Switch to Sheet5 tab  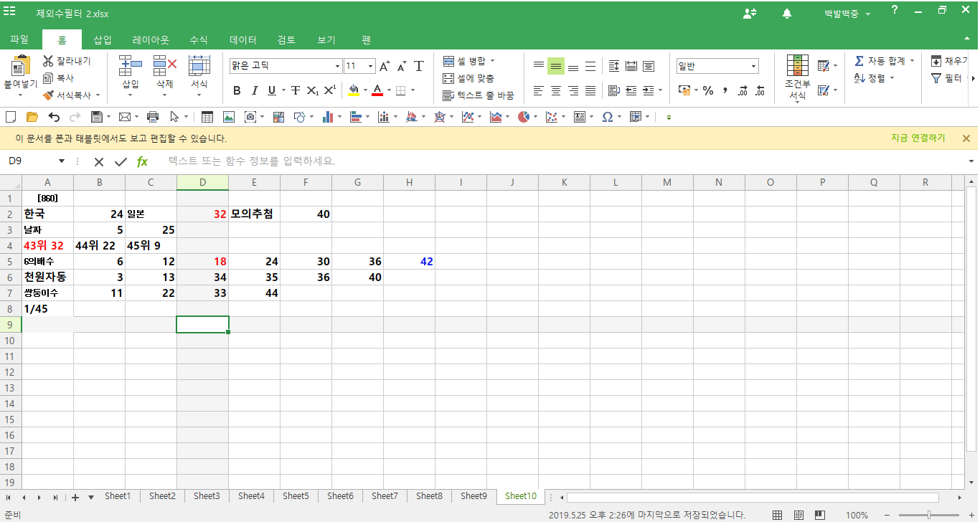click(x=296, y=496)
